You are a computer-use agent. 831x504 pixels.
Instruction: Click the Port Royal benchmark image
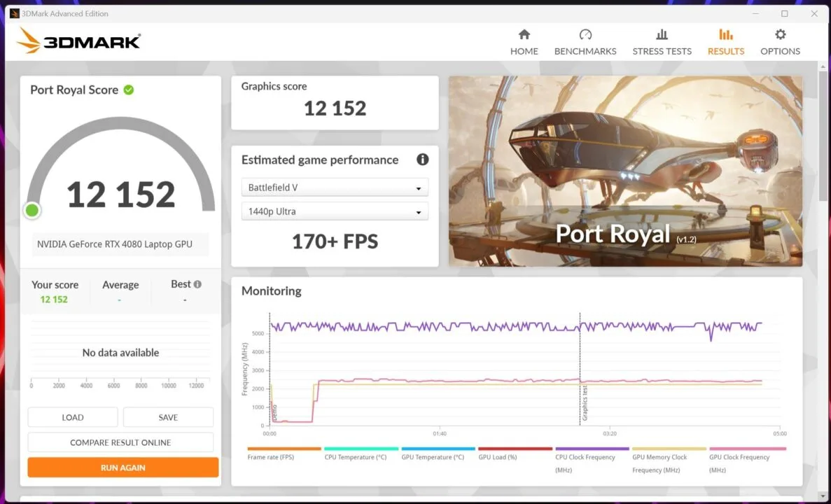point(625,171)
